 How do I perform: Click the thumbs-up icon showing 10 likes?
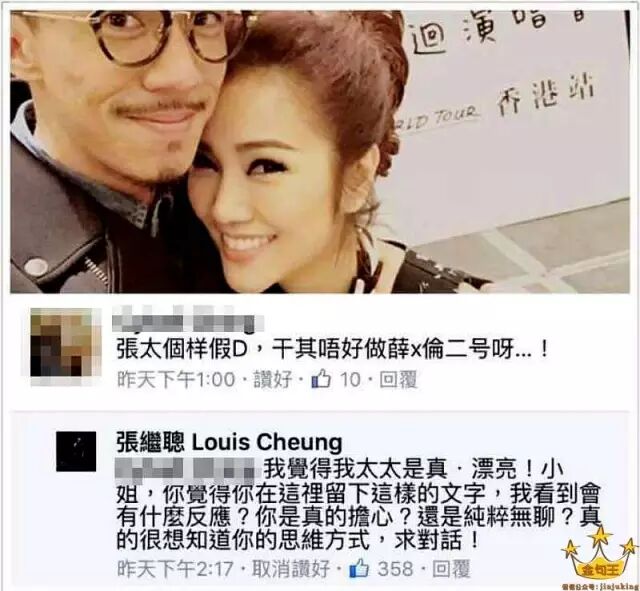(321, 380)
